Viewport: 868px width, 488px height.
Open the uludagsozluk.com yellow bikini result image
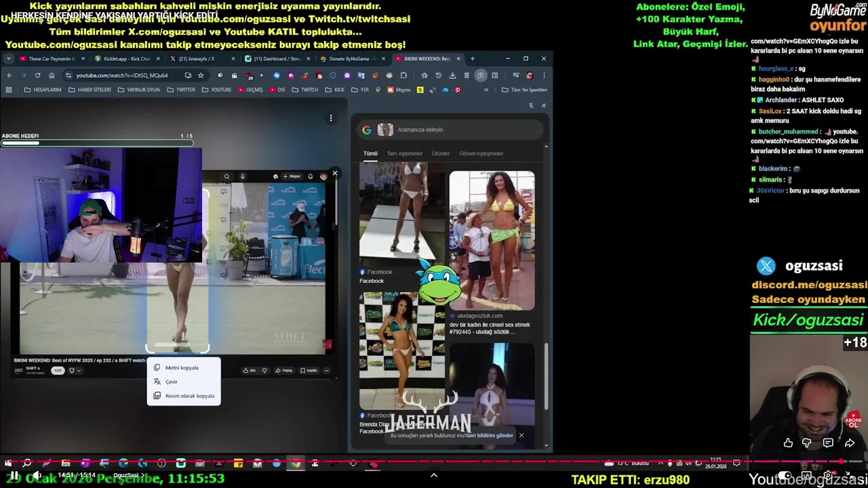[x=492, y=241]
